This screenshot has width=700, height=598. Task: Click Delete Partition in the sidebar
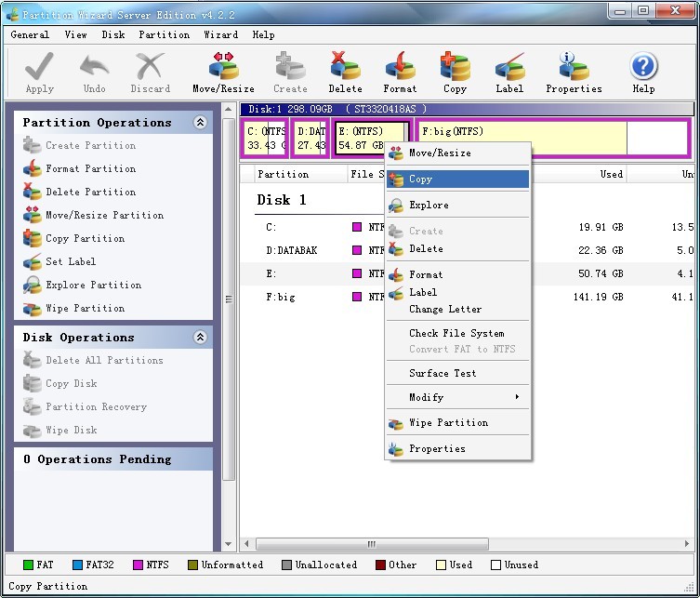coord(79,192)
